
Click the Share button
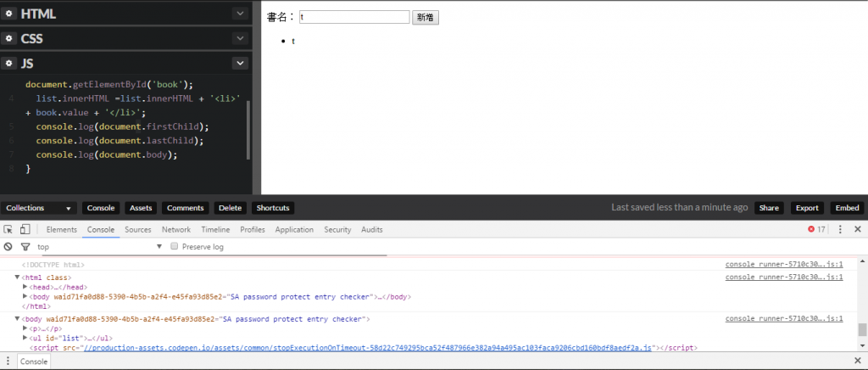click(769, 208)
